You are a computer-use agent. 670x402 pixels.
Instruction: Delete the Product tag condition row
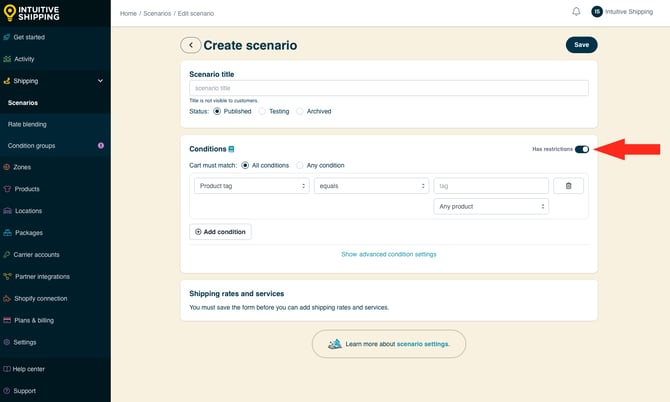tap(568, 186)
